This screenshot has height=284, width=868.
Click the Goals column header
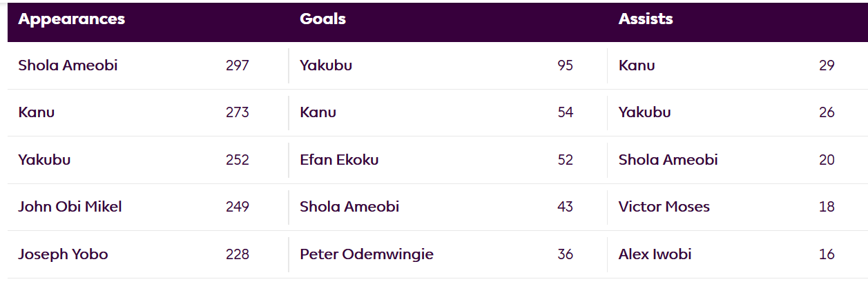(322, 19)
